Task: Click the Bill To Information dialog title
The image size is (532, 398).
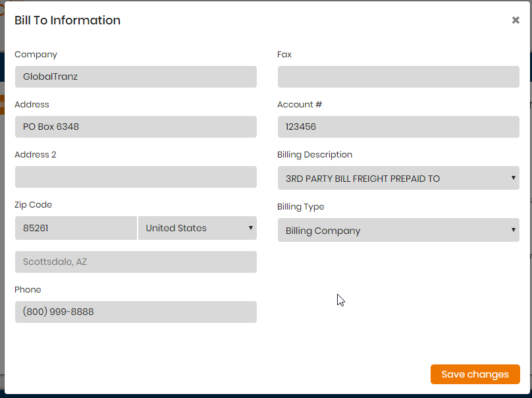Action: pyautogui.click(x=68, y=20)
